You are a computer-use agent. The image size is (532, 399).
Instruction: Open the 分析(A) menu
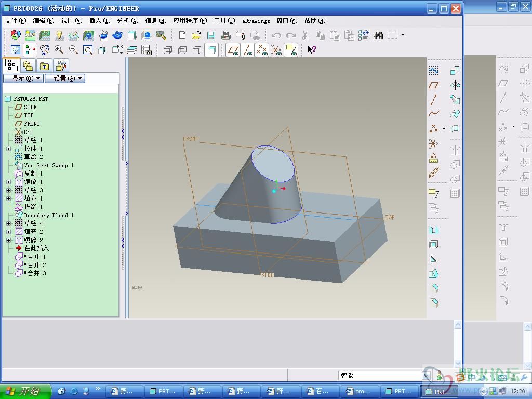[x=128, y=21]
